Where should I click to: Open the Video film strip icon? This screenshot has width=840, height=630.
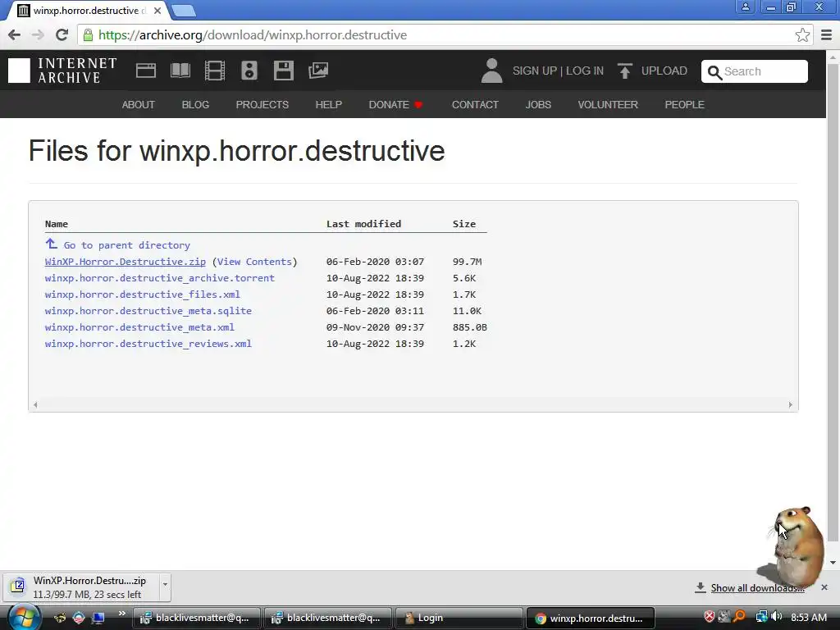tap(215, 71)
